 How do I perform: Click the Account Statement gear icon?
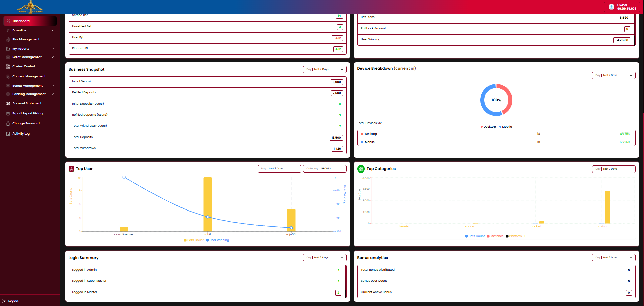pos(8,103)
